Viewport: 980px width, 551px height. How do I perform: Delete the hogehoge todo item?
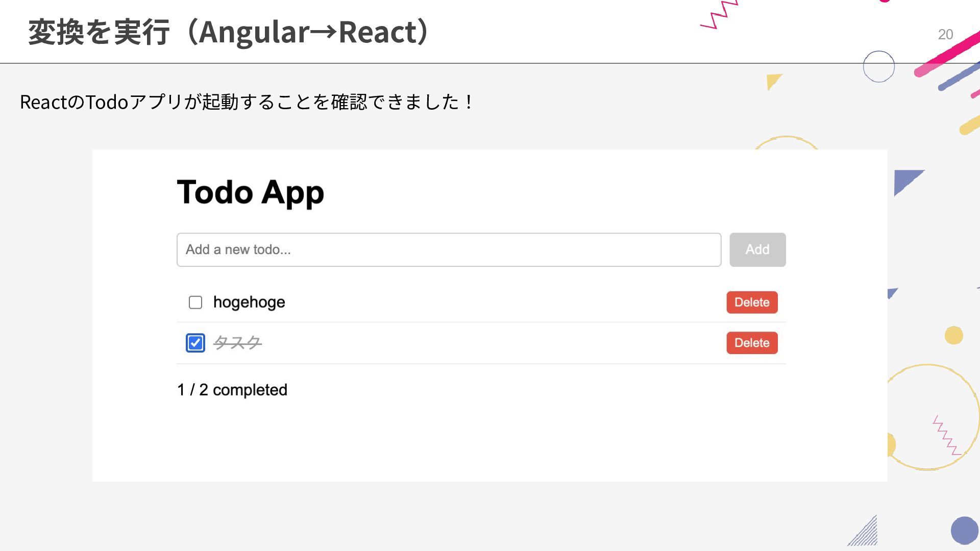[x=752, y=303]
